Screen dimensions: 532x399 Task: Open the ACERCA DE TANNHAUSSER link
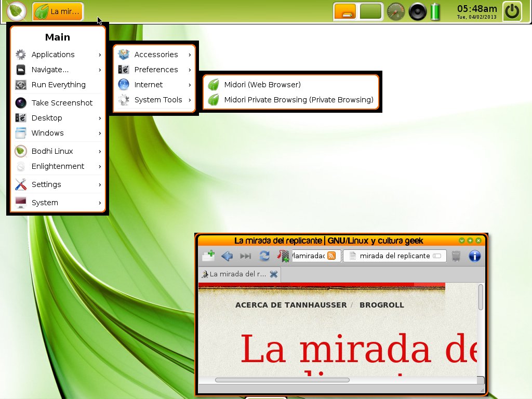coord(291,305)
